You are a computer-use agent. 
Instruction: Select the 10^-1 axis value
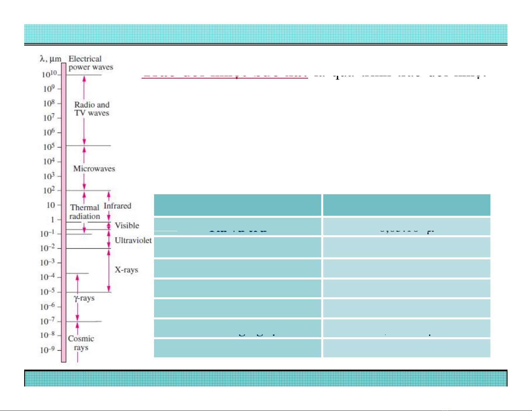pos(47,234)
